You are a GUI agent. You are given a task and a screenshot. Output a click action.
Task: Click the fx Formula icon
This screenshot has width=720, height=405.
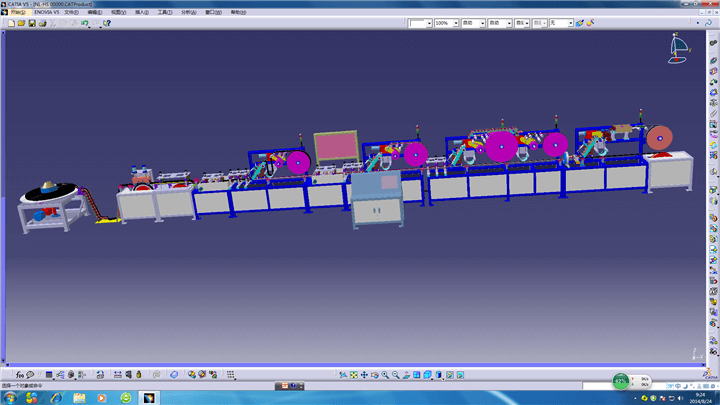pyautogui.click(x=19, y=374)
